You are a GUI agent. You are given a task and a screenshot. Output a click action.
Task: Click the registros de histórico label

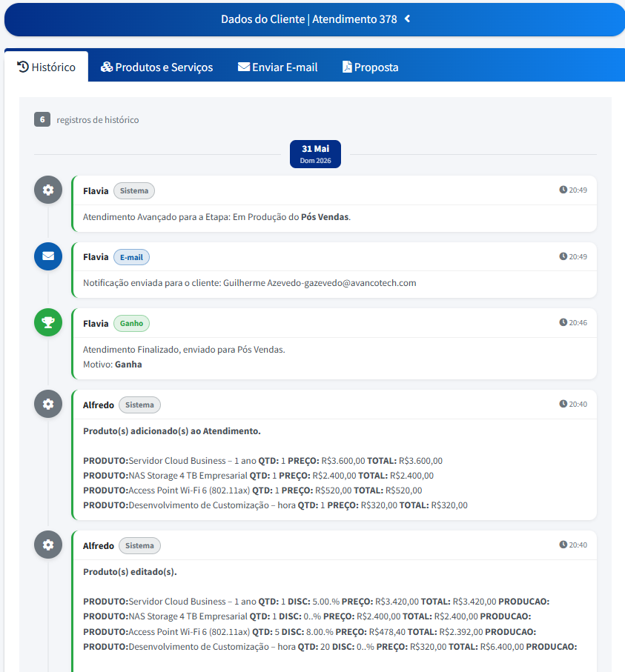(98, 120)
